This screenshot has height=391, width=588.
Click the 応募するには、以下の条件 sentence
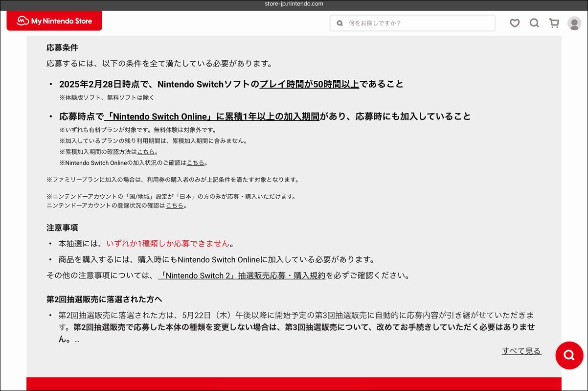coord(159,64)
